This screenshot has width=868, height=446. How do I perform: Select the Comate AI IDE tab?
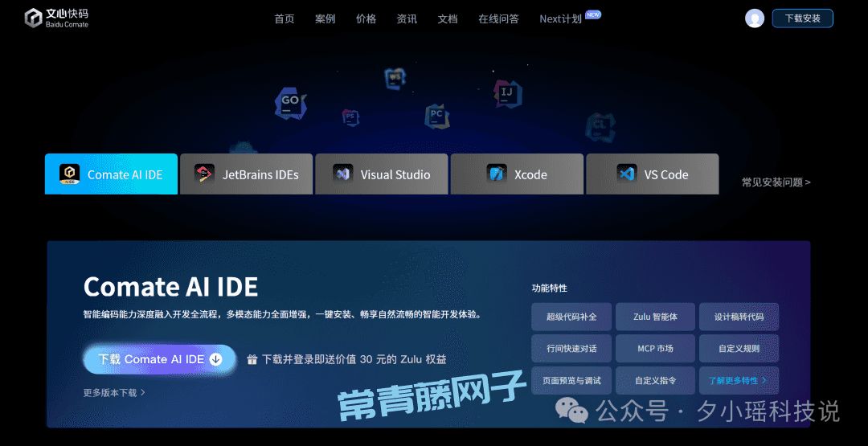(x=111, y=174)
